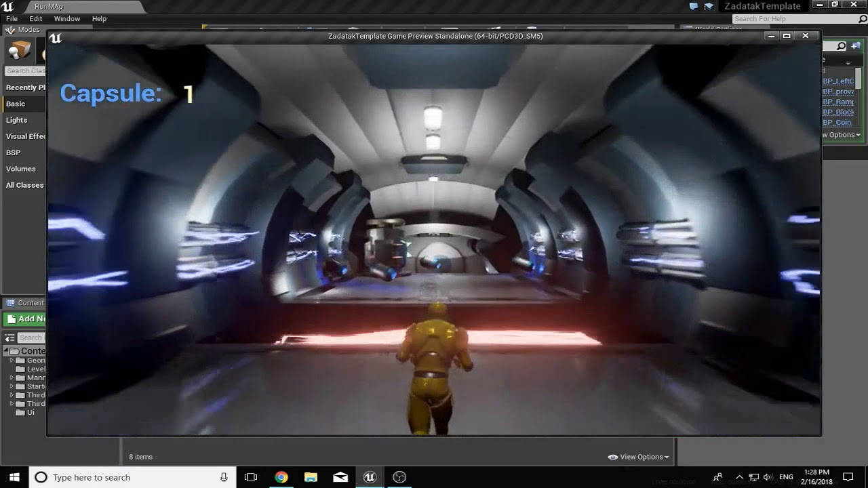The image size is (868, 488).
Task: Click the '8 items' count text
Action: point(140,457)
